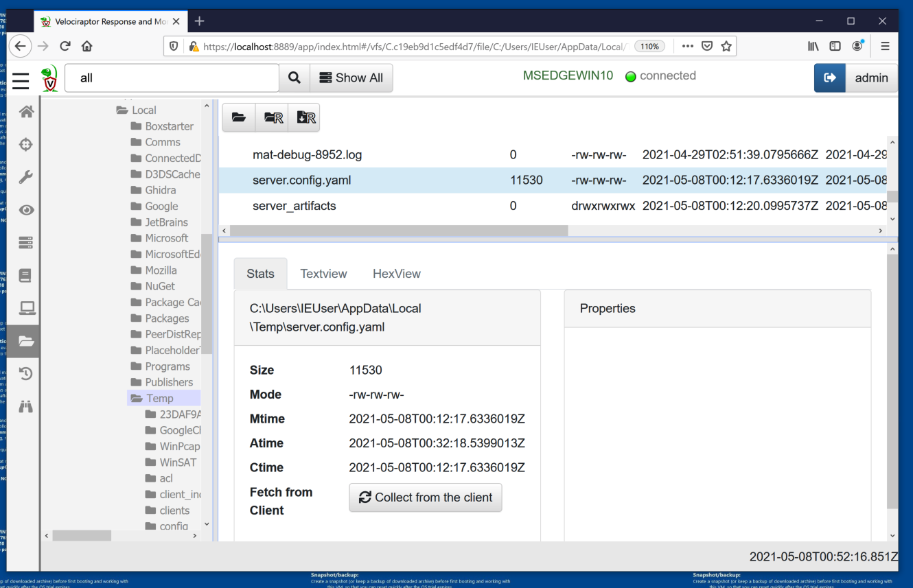Click the Atime value 2021-05-08T00:32:18.5399013Z

pos(437,443)
